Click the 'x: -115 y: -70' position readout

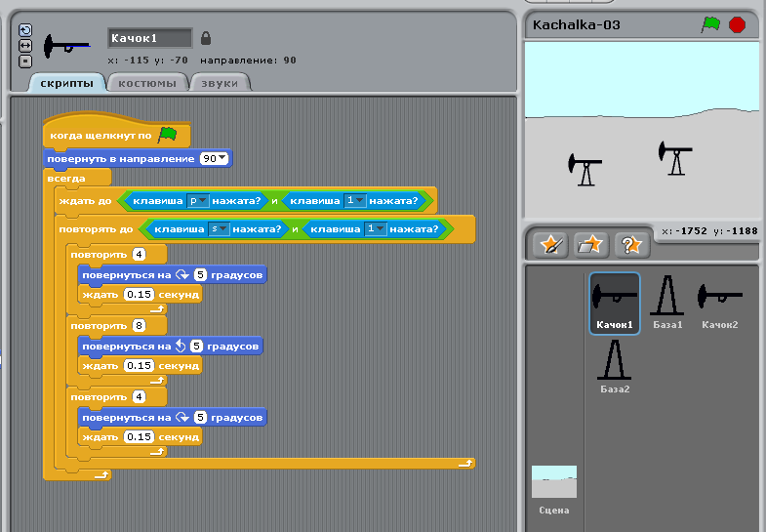coord(148,61)
